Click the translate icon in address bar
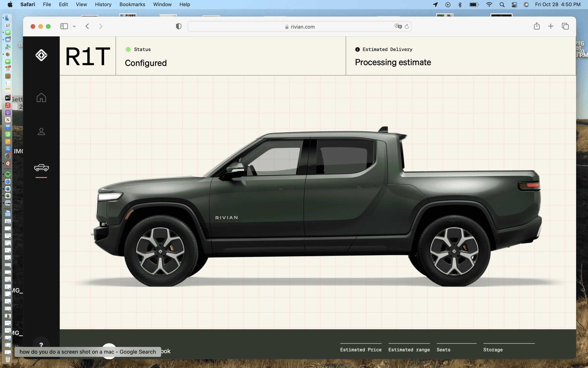588x368 pixels. pos(398,26)
